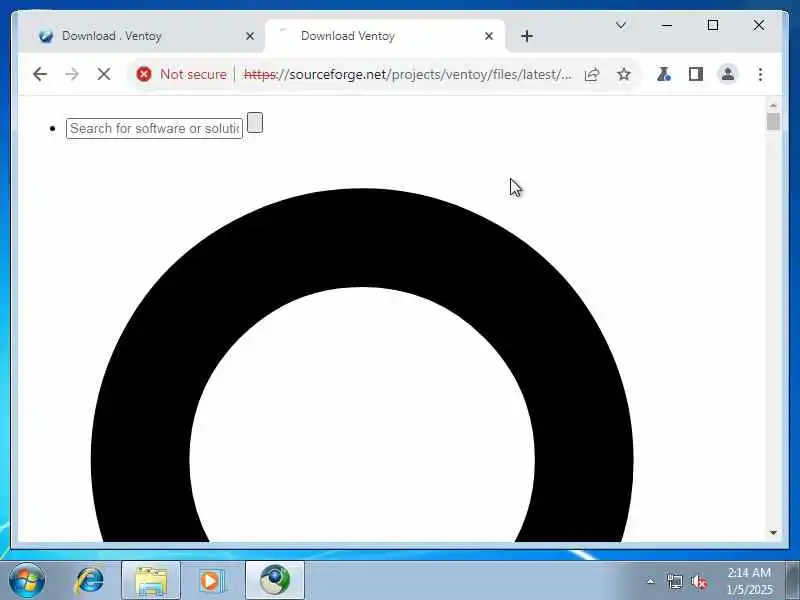Open the Chrome Labs flask icon
The height and width of the screenshot is (600, 800).
coord(664,74)
